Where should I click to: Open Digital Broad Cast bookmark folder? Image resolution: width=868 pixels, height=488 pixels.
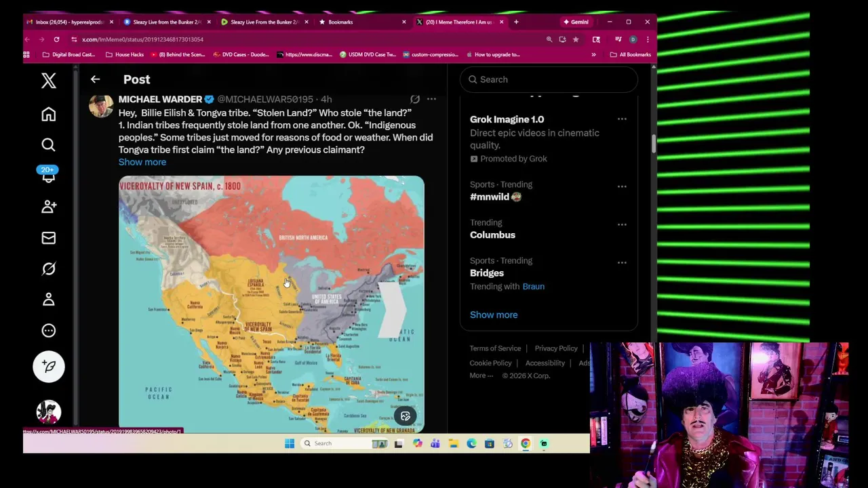click(68, 54)
